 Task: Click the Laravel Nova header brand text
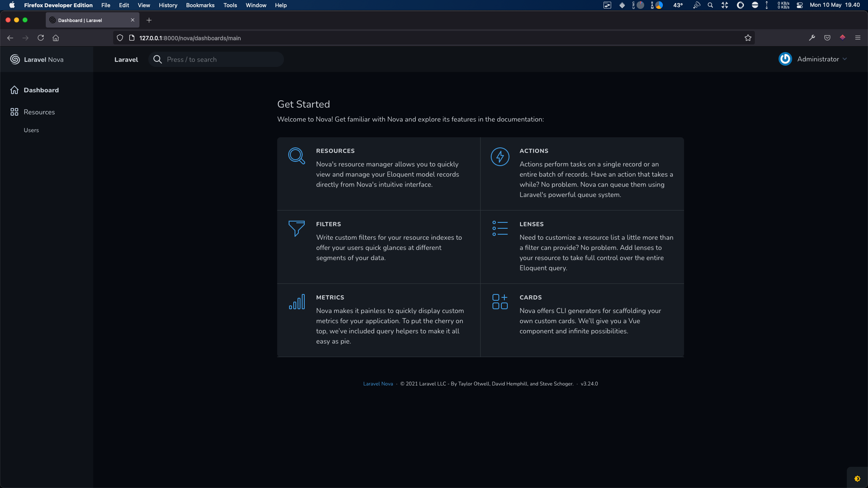[x=44, y=60]
